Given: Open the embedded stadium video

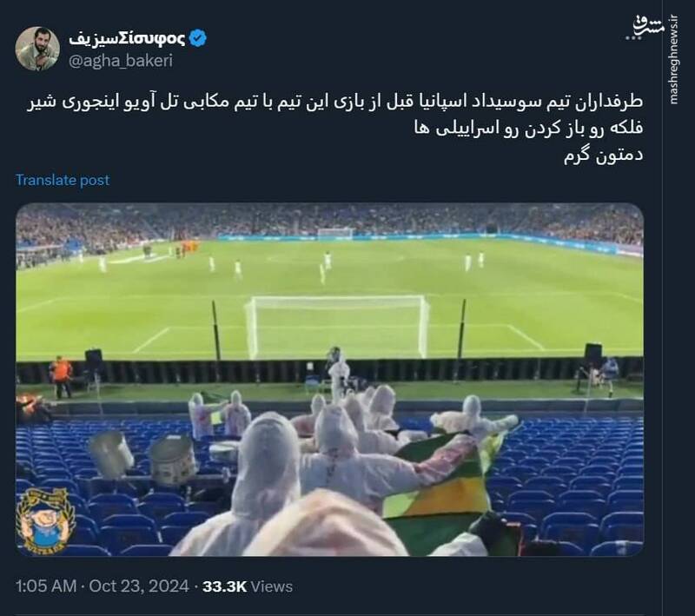Looking at the screenshot, I should click(330, 380).
